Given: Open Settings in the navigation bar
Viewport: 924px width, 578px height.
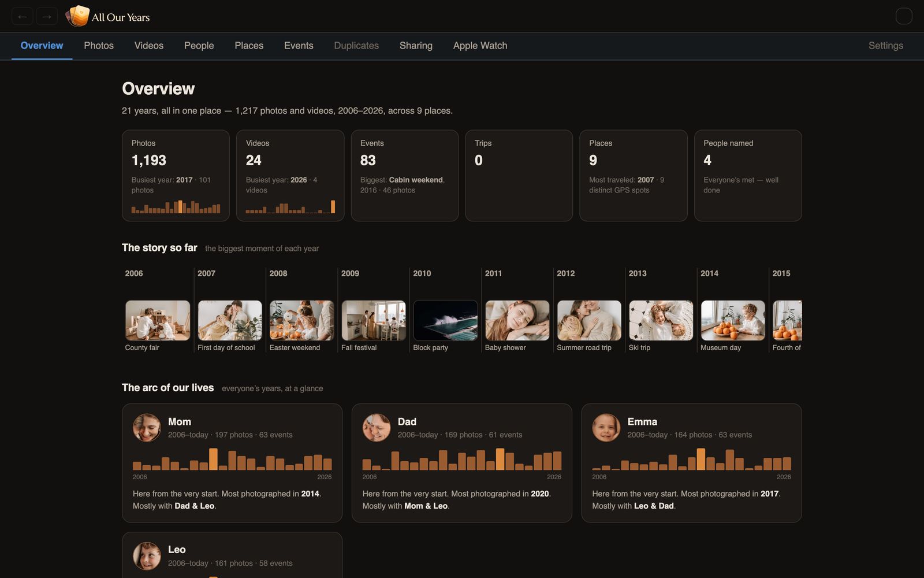Looking at the screenshot, I should pyautogui.click(x=886, y=46).
